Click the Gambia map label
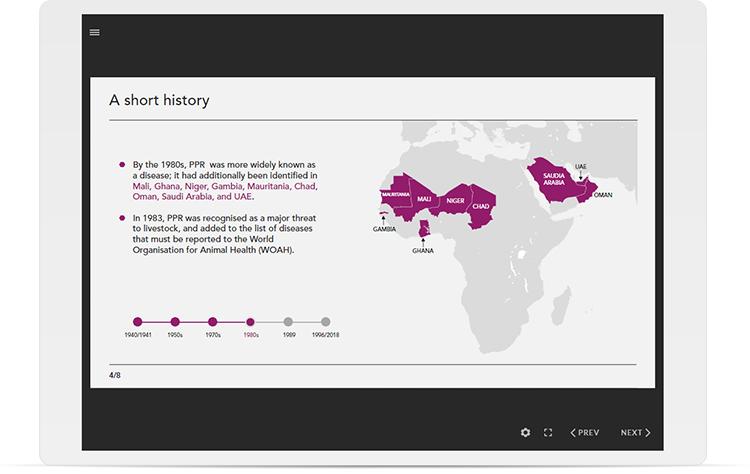This screenshot has width=750, height=474. [384, 229]
